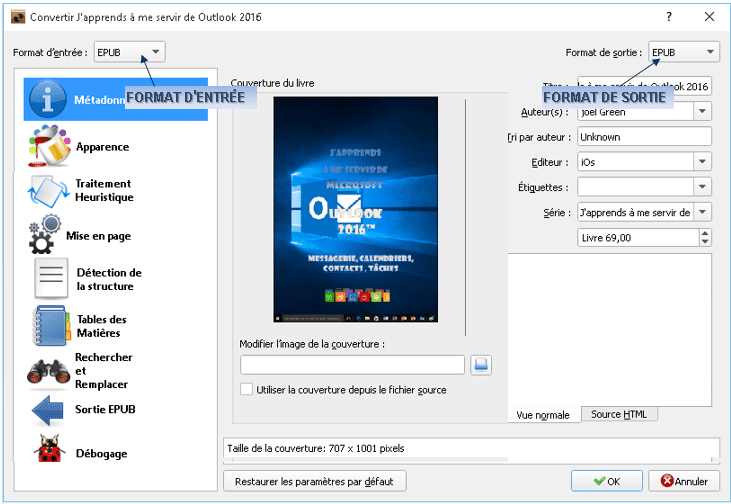Screen dimensions: 731x504
Task: Expand the Étiquettes combo box arrow
Action: [702, 187]
